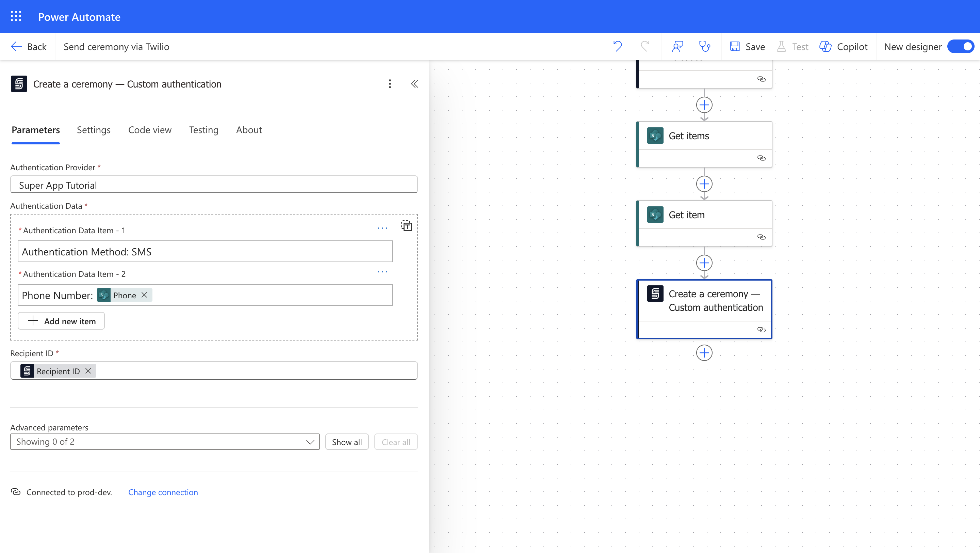Expand the Advanced parameters dropdown
Screen dimensions: 980x553
(x=165, y=442)
